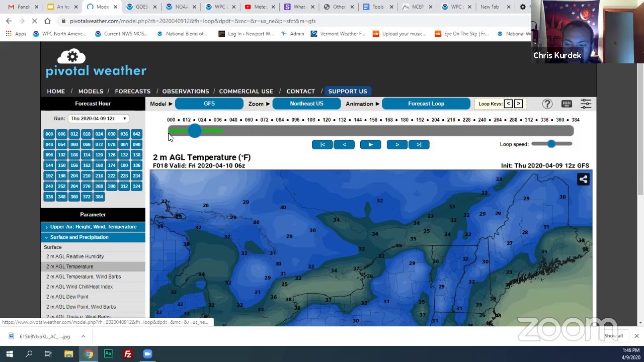Open Zoom from taskbar
This screenshot has height=362, width=644.
(147, 354)
